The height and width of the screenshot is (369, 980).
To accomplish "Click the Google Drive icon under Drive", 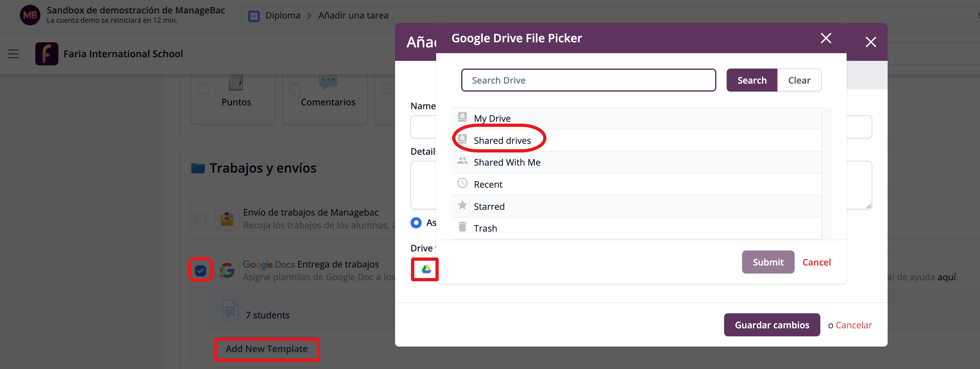I will [x=426, y=269].
